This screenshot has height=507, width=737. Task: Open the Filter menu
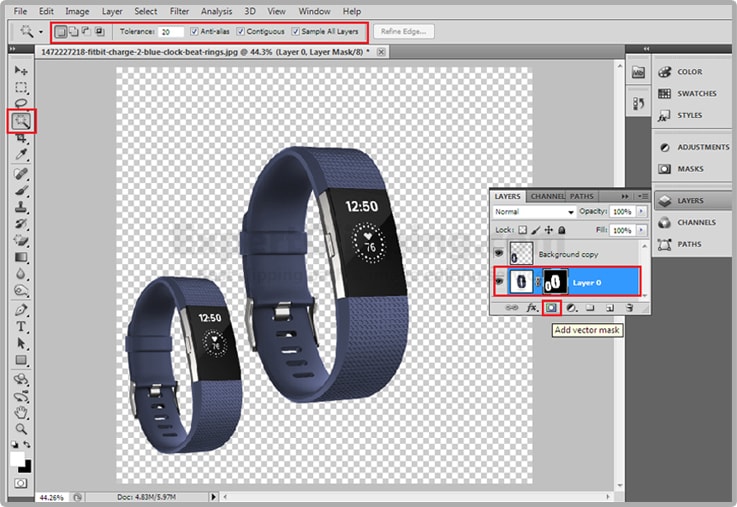179,11
